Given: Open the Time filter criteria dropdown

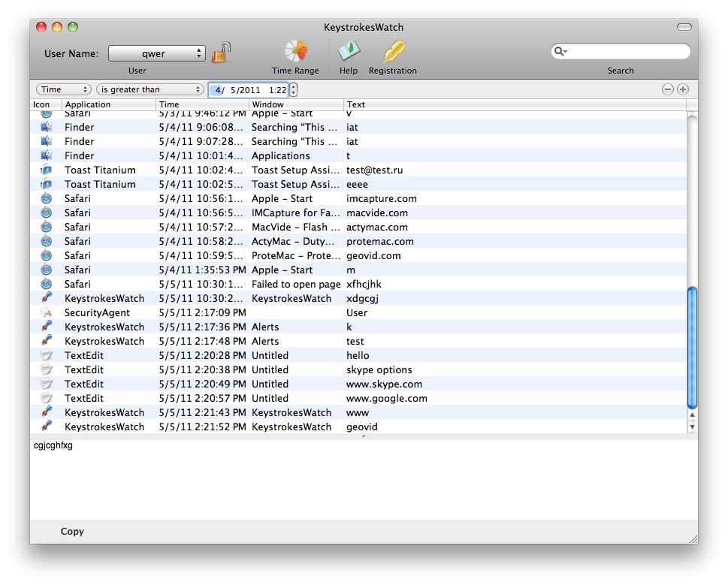Looking at the screenshot, I should [63, 89].
